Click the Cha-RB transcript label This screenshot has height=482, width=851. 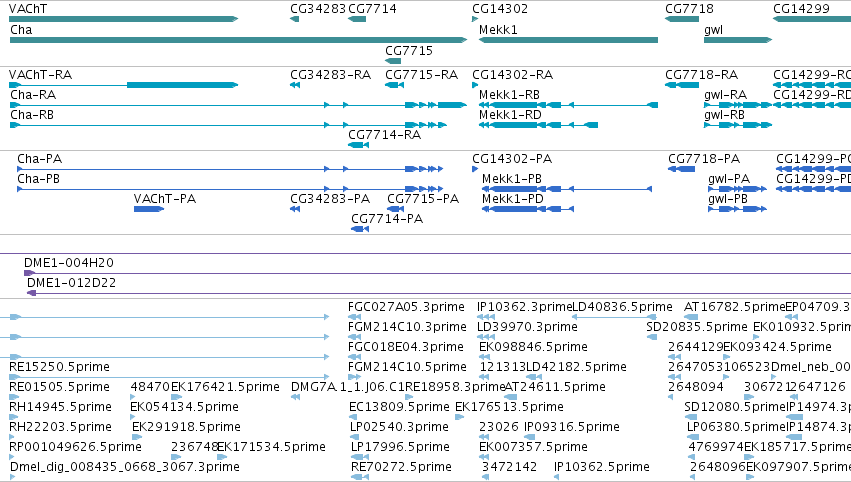point(32,115)
